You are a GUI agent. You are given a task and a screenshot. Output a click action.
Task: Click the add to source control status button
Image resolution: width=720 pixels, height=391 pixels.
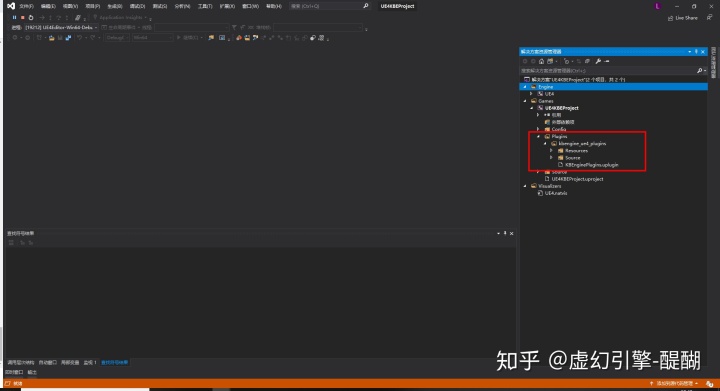coord(674,383)
